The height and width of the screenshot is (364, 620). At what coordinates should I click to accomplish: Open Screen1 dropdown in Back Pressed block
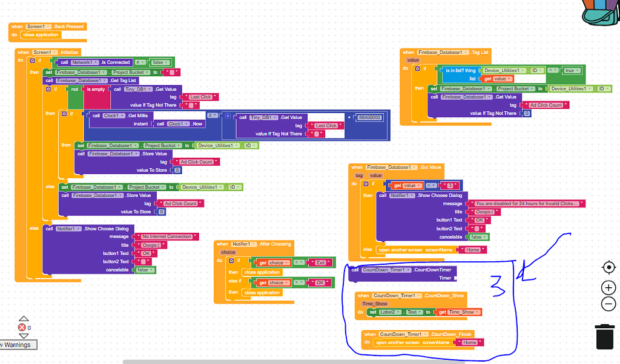tap(38, 27)
